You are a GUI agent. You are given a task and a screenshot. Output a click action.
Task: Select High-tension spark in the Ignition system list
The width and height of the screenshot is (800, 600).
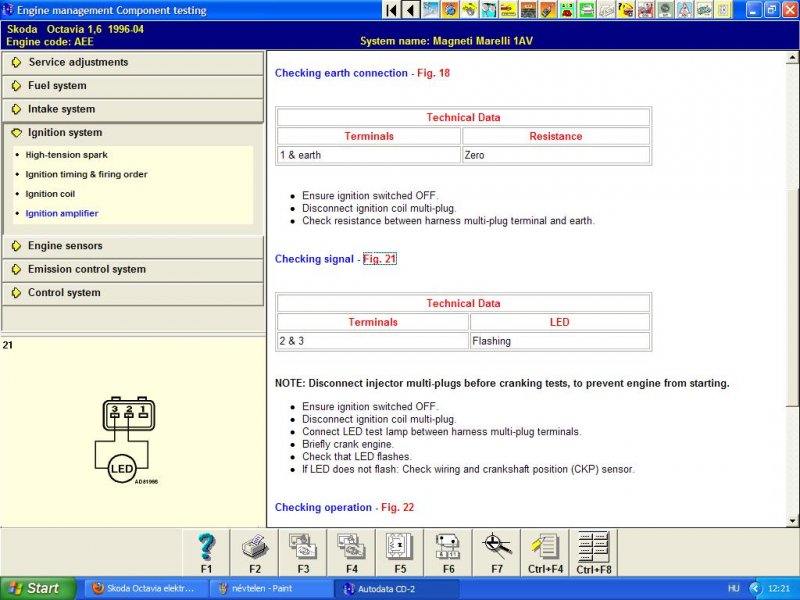(66, 155)
